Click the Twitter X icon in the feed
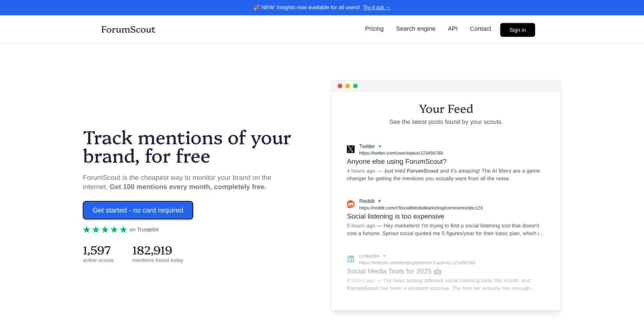Image resolution: width=644 pixels, height=336 pixels. pyautogui.click(x=351, y=149)
